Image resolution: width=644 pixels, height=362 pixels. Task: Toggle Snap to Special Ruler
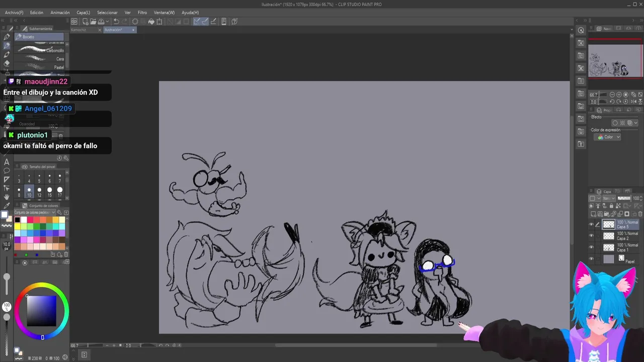coord(205,22)
